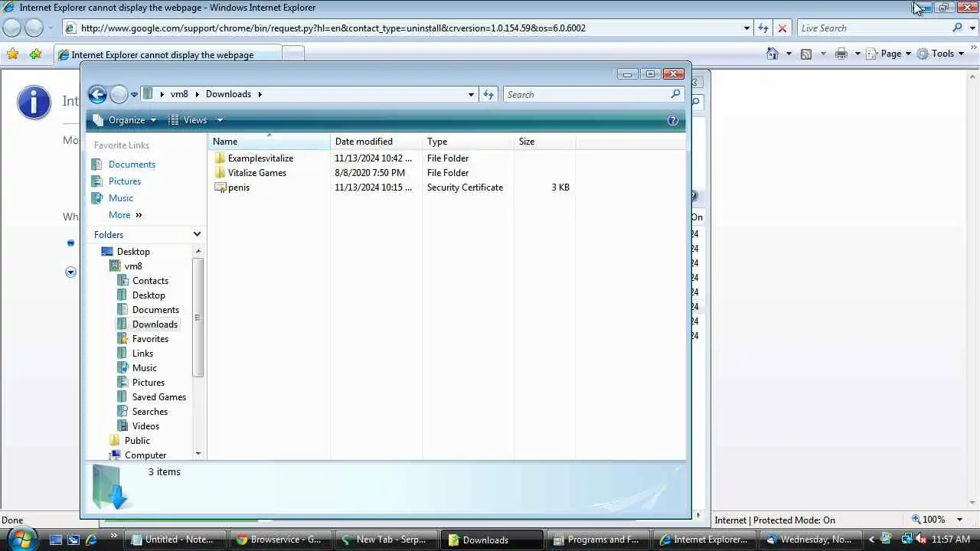Switch to Programs and Features taskbar button

(599, 540)
